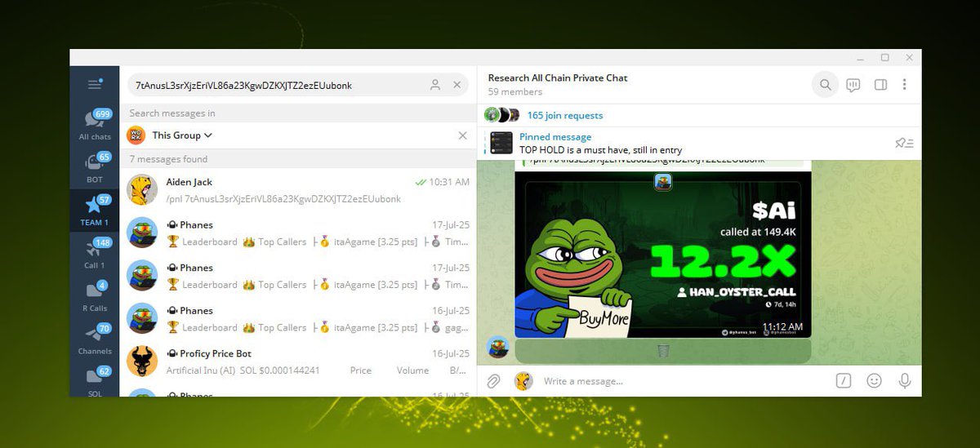Open the Call 1 folder
The image size is (980, 448).
coord(95,254)
